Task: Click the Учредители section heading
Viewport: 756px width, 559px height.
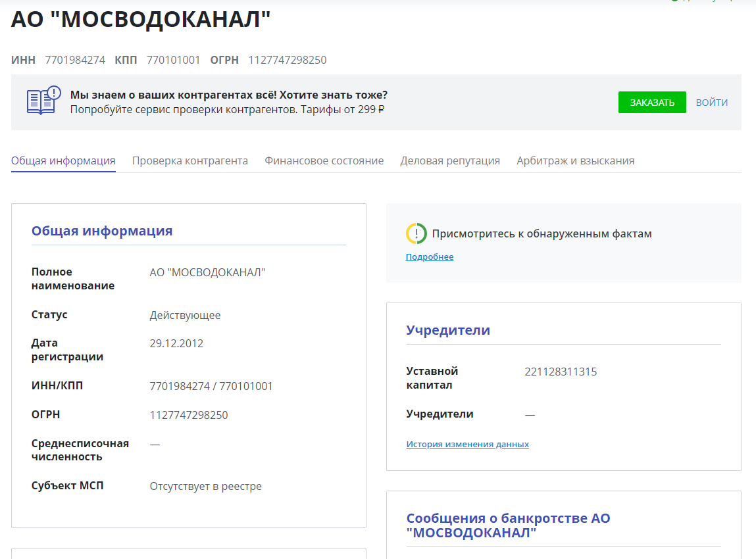Action: pos(448,330)
